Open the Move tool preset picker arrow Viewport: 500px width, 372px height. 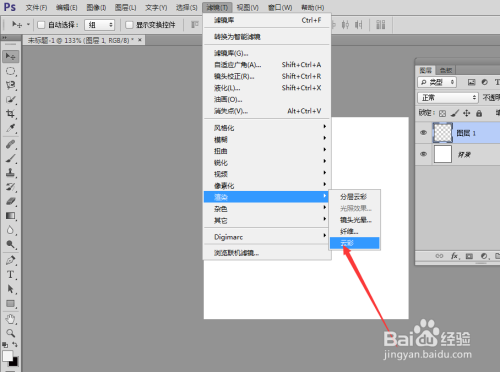coord(28,24)
